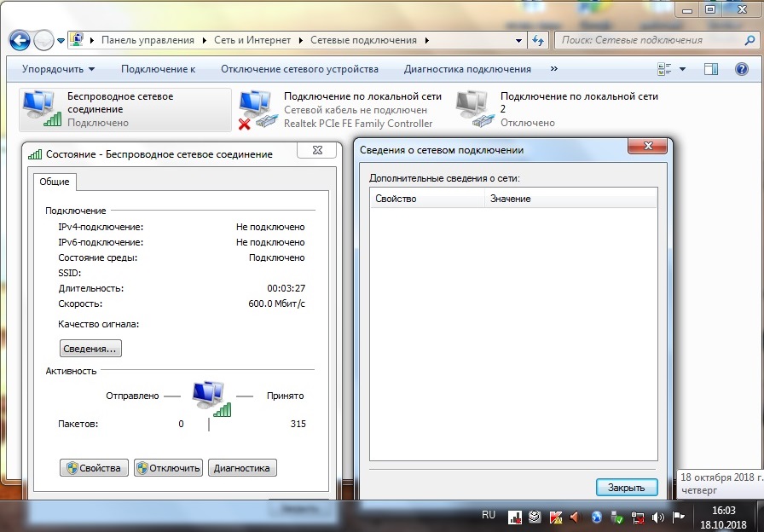Click the gray disk-stack tray icon
The height and width of the screenshot is (532, 764).
[x=535, y=517]
